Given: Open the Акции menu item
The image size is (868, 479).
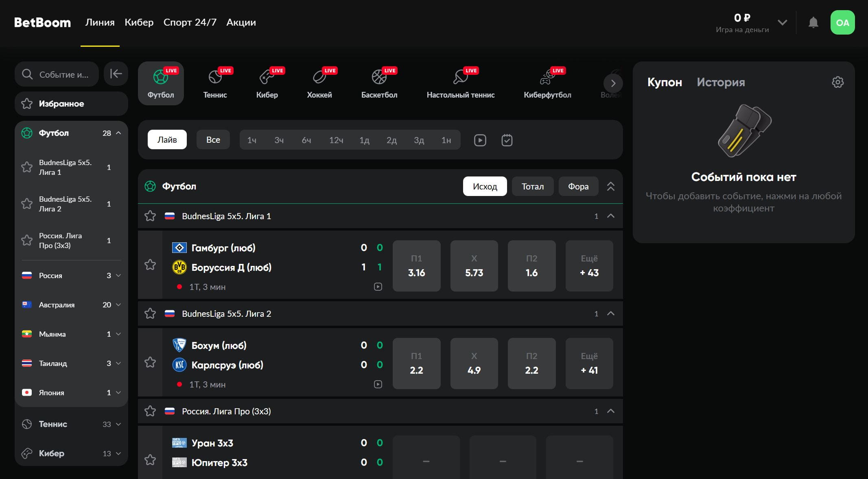Looking at the screenshot, I should tap(241, 22).
